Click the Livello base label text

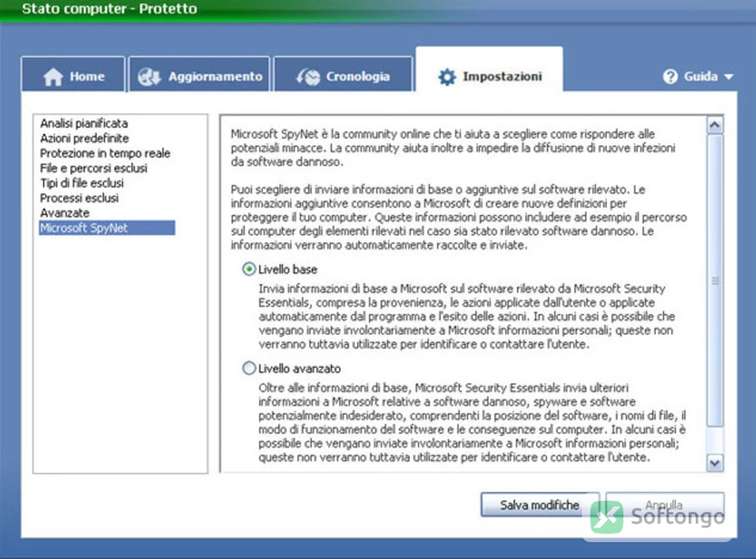[x=287, y=269]
